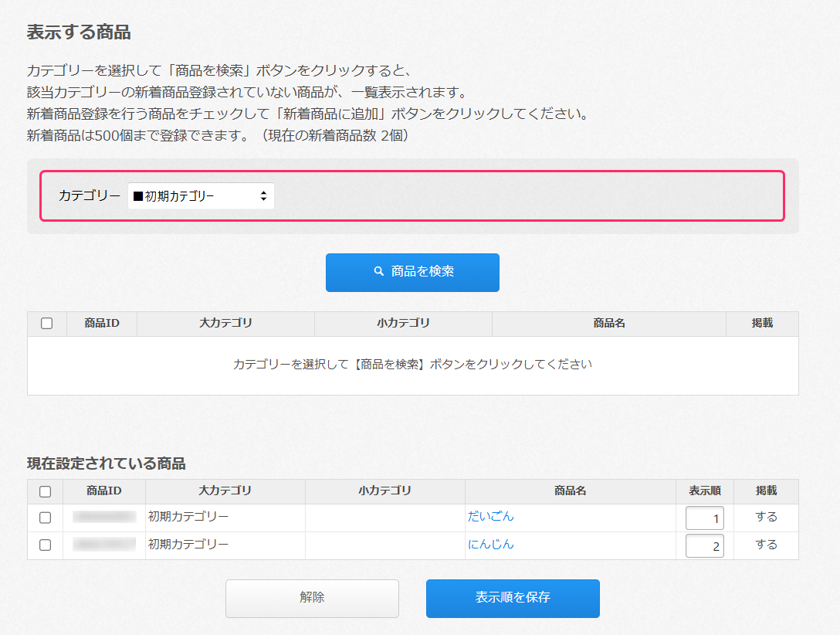Open the カテゴリー dropdown selector
The height and width of the screenshot is (635, 840).
click(x=201, y=196)
